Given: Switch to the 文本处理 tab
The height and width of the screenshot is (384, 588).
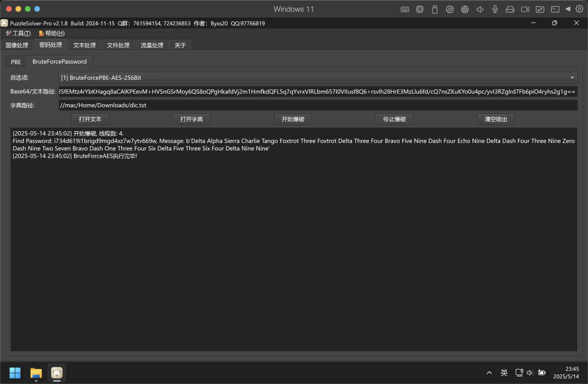Looking at the screenshot, I should tap(84, 45).
